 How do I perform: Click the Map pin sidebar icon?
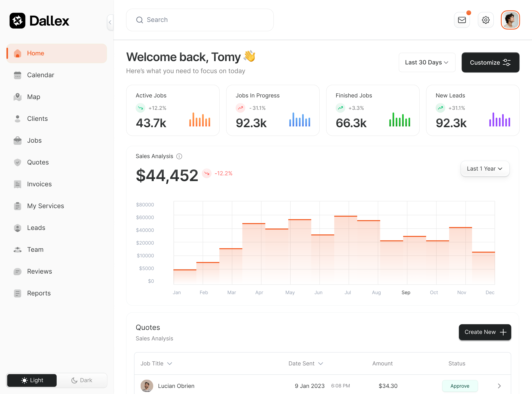pyautogui.click(x=17, y=97)
